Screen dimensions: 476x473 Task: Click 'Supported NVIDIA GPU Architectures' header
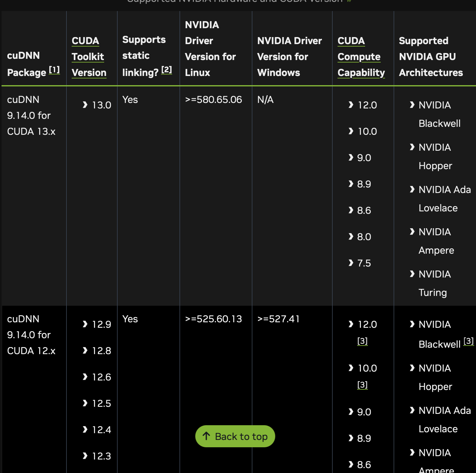coord(431,57)
